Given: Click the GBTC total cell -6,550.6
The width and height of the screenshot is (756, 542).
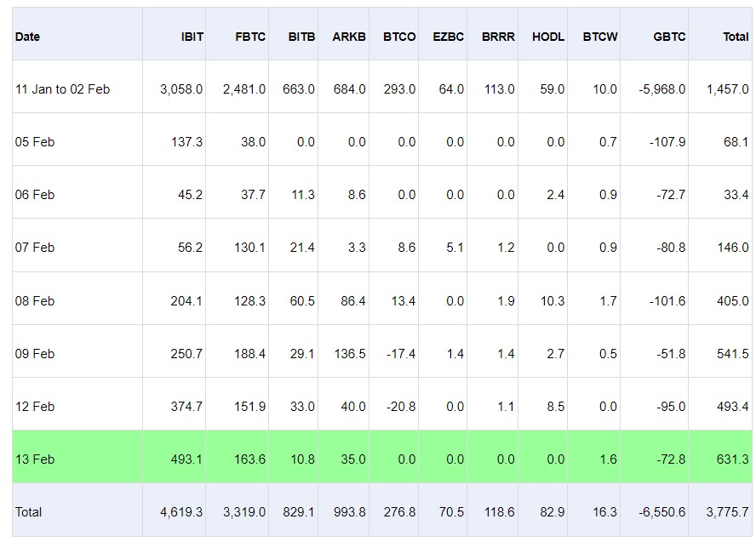Looking at the screenshot, I should click(662, 511).
